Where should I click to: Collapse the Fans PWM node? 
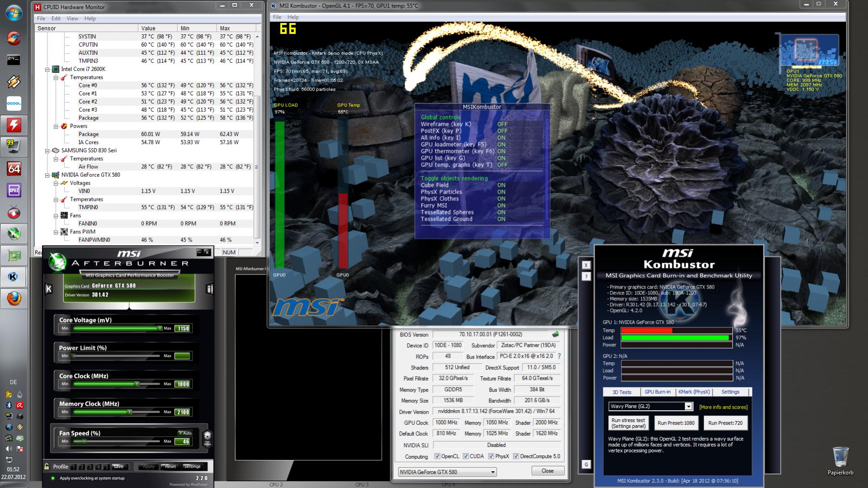pos(56,232)
